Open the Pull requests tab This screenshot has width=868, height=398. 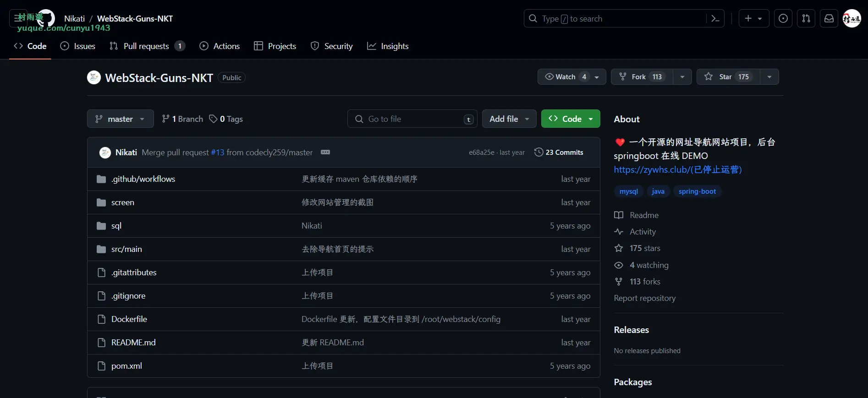point(147,46)
